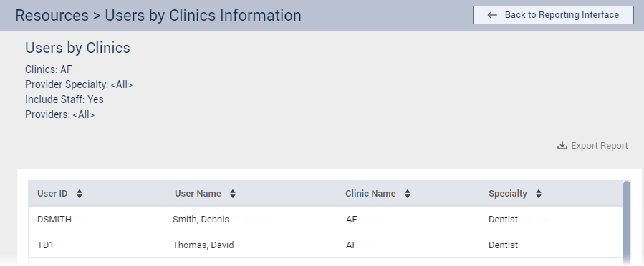Open Back to Reporting Interface button
Viewport: 644px width, 266px height.
pos(553,15)
